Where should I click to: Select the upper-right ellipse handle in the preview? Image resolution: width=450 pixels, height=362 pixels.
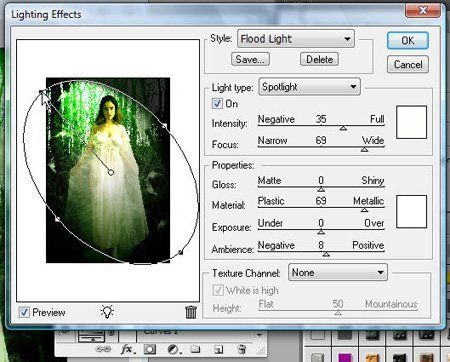coord(164,126)
